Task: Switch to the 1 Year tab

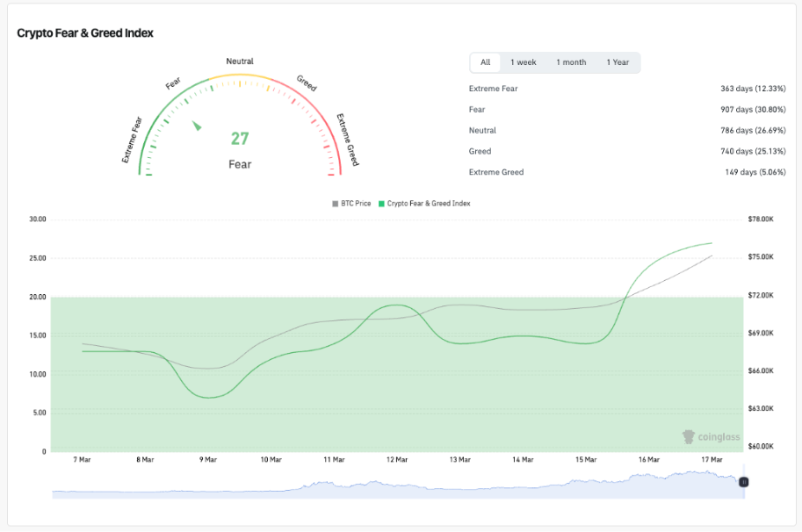Action: pyautogui.click(x=618, y=62)
